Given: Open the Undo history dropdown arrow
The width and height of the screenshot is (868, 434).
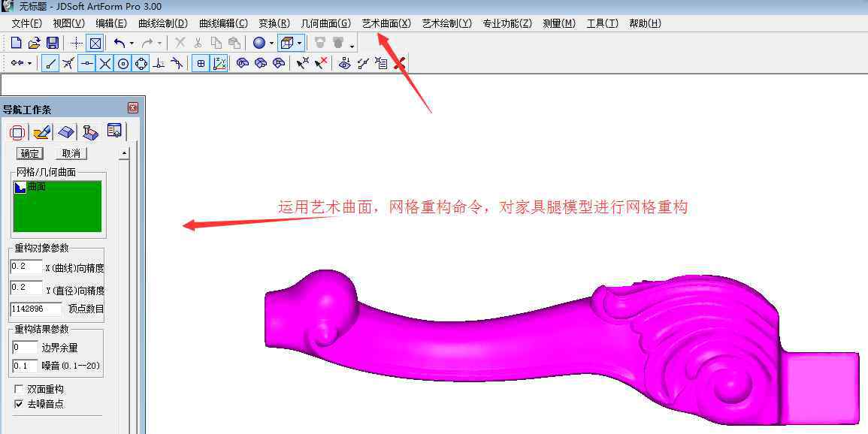Looking at the screenshot, I should pos(132,43).
